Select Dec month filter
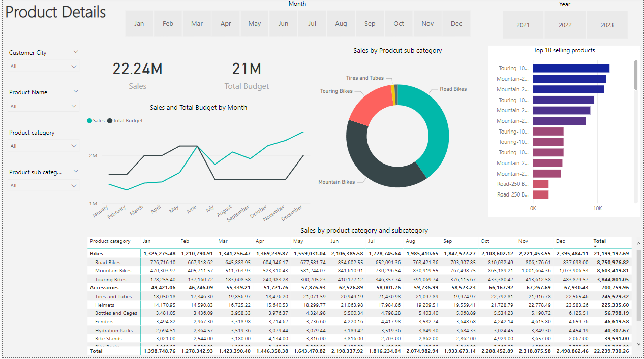 [456, 23]
